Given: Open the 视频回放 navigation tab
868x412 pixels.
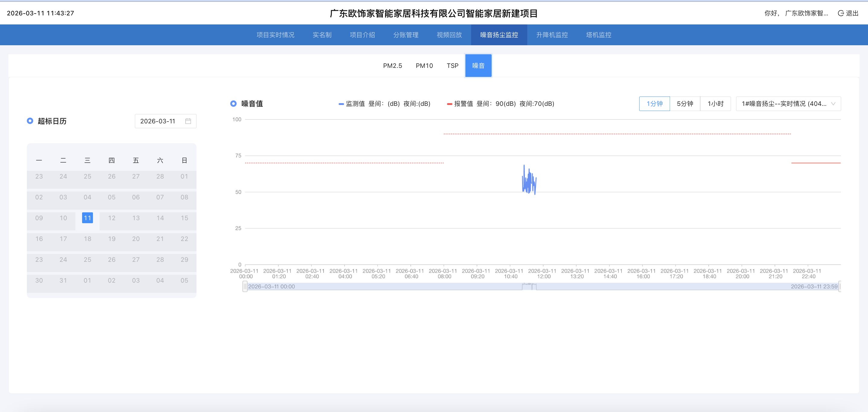Looking at the screenshot, I should point(449,35).
